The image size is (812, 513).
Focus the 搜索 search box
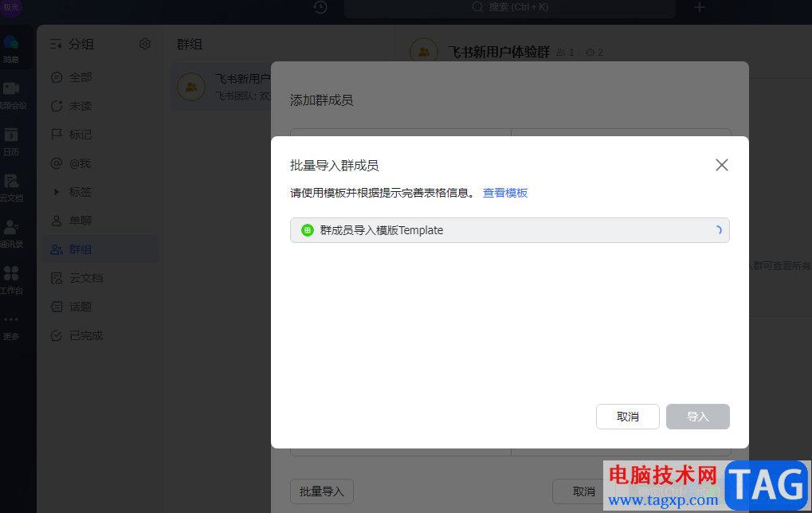tap(509, 7)
